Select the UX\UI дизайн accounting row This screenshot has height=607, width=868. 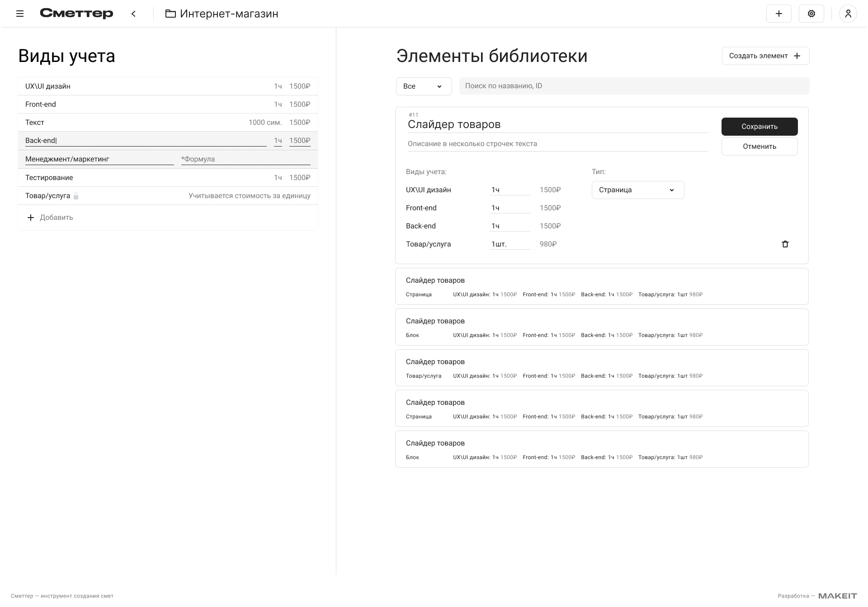(168, 86)
